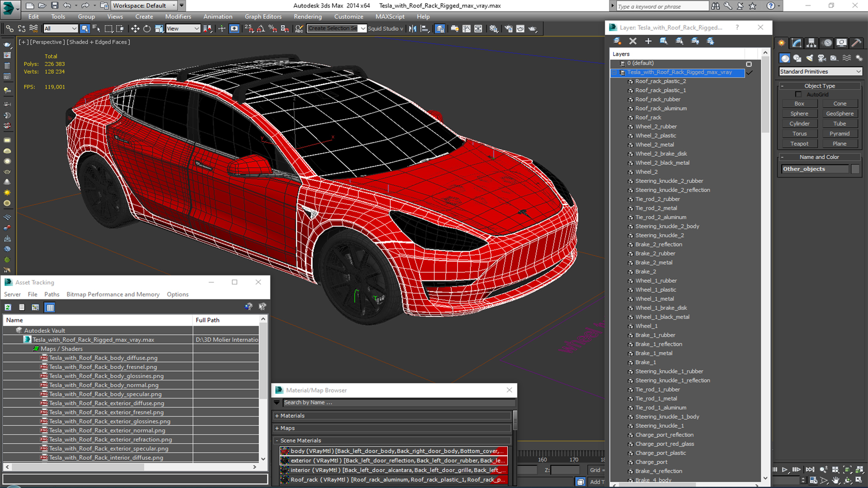Open the Utilities hammer tab
The image size is (868, 488).
[x=856, y=43]
